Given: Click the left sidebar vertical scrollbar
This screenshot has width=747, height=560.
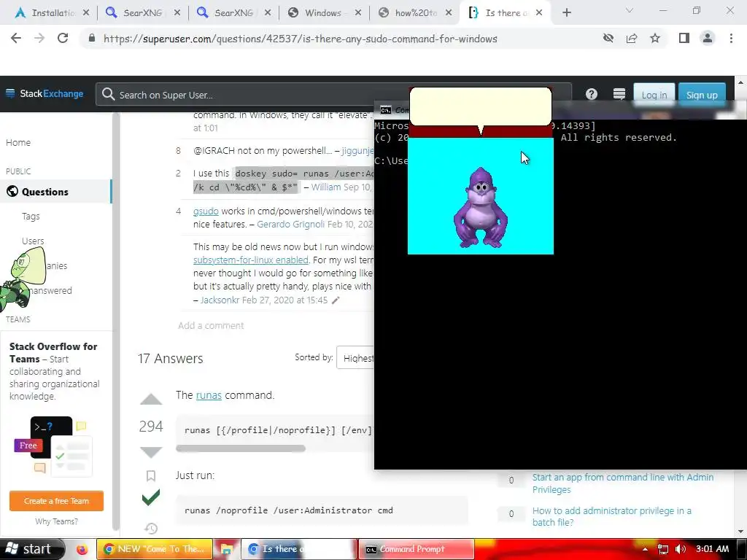Looking at the screenshot, I should pyautogui.click(x=116, y=322).
